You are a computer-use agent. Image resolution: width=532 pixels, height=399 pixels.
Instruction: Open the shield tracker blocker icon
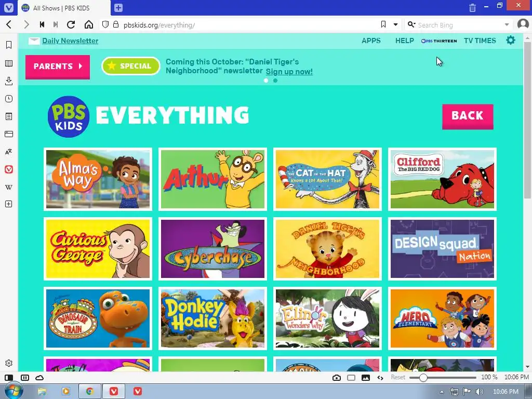(105, 24)
